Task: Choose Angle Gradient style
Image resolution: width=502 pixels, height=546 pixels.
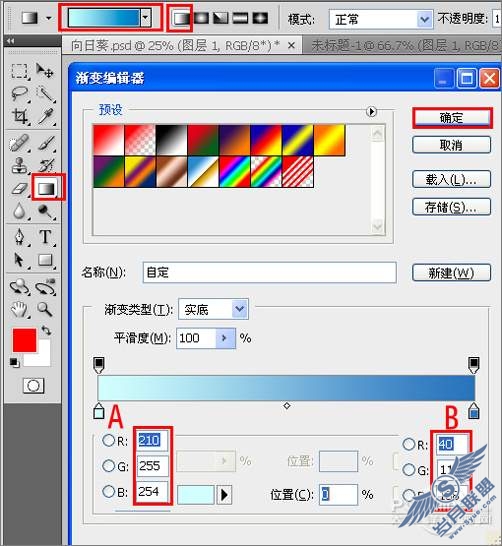Action: pos(221,18)
